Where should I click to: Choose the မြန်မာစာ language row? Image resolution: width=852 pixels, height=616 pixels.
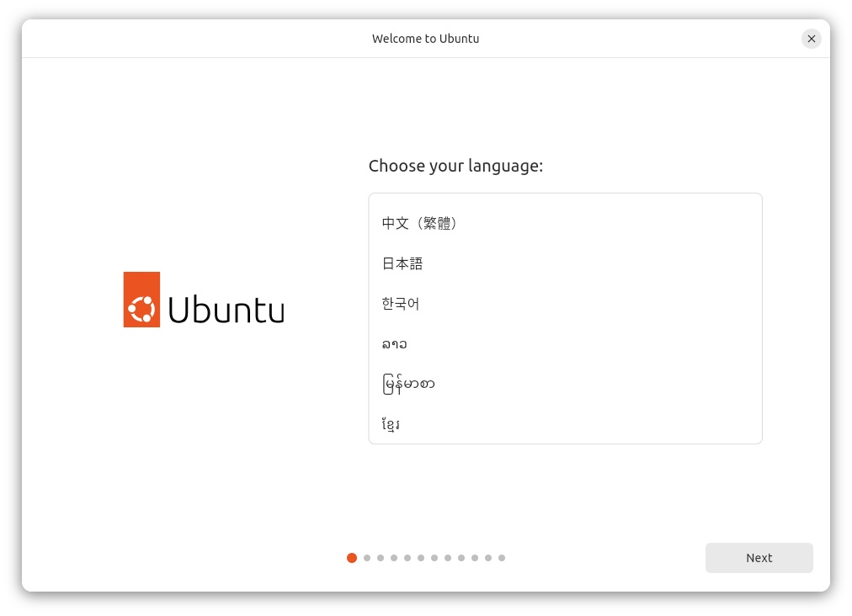[x=565, y=384]
